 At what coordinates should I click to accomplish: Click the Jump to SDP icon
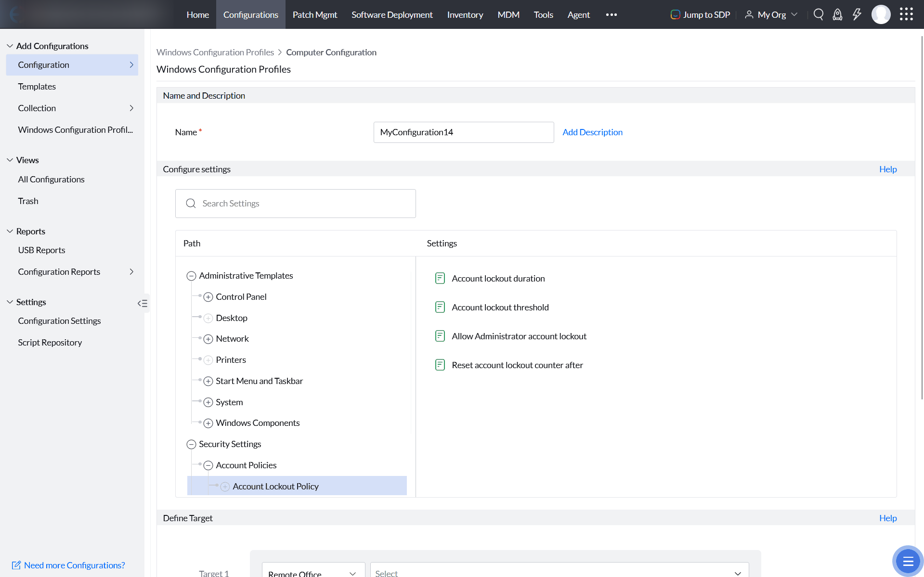(x=675, y=14)
